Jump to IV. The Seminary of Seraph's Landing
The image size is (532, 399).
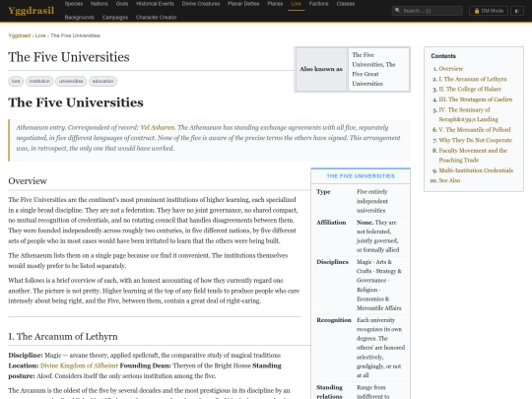(x=469, y=114)
